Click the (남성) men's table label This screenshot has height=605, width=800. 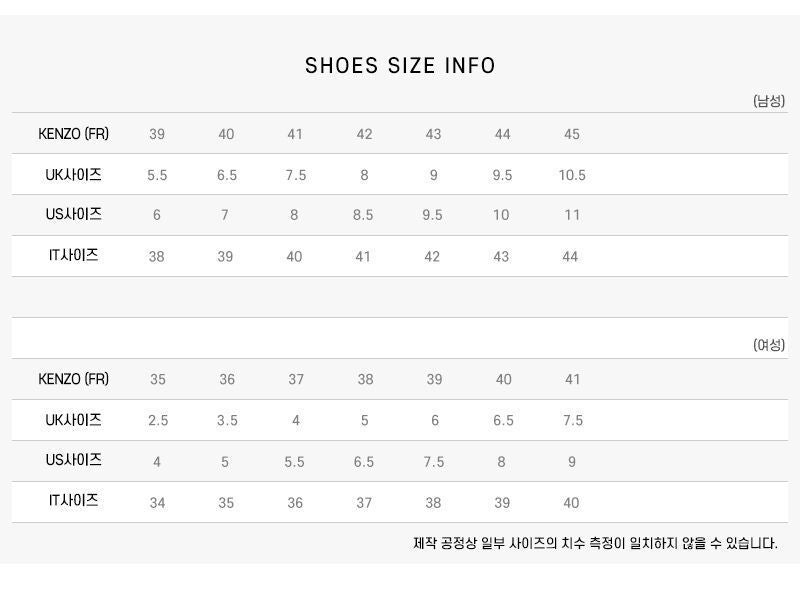769,101
